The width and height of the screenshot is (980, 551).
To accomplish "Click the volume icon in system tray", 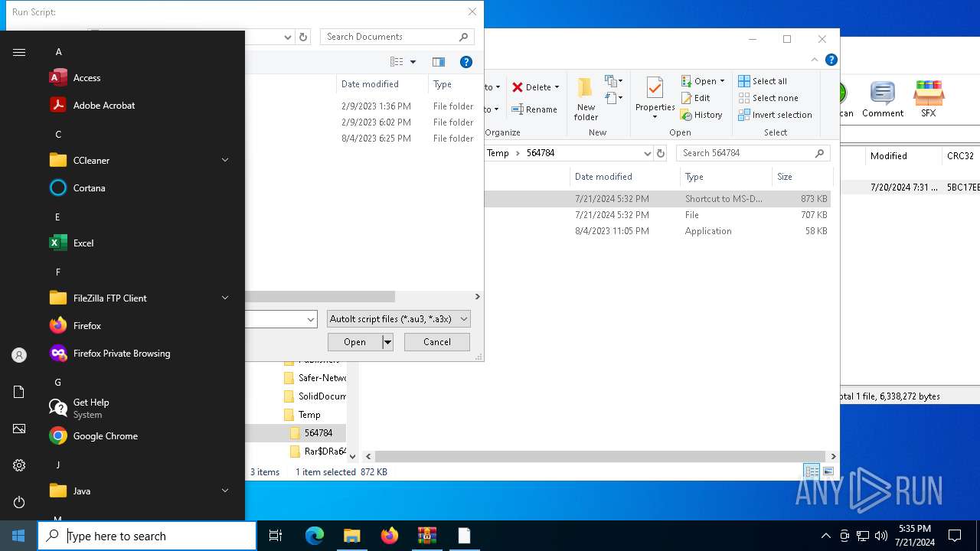I will tap(881, 536).
